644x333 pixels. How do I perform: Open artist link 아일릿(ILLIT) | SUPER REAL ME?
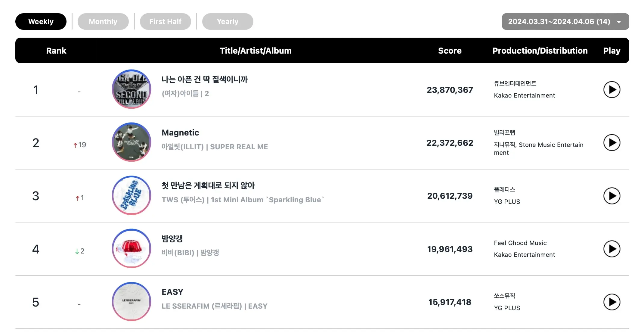click(215, 147)
